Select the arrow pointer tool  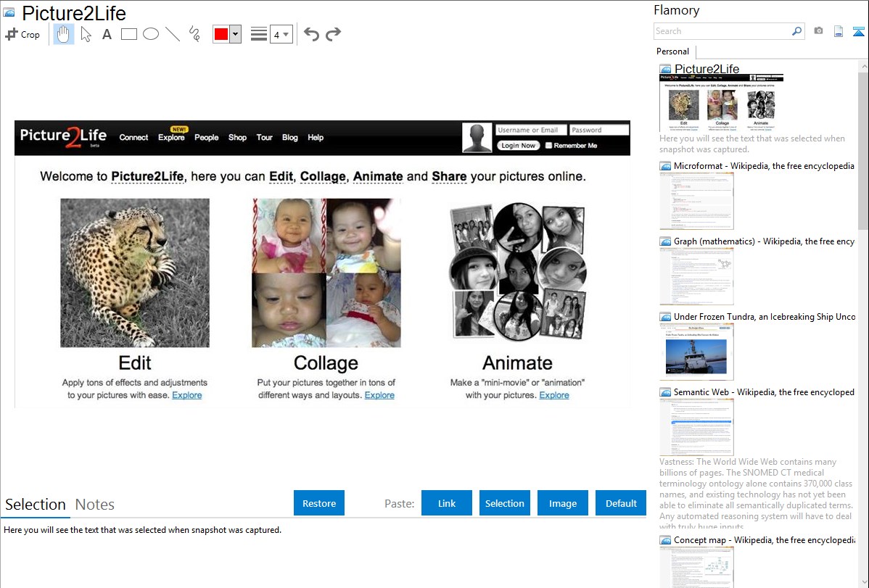(x=86, y=34)
